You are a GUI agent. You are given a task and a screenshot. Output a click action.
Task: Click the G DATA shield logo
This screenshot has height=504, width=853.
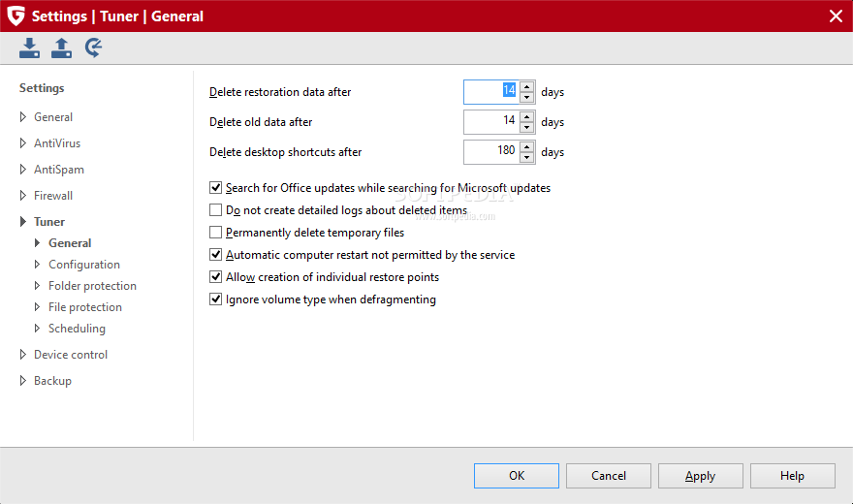click(x=16, y=16)
